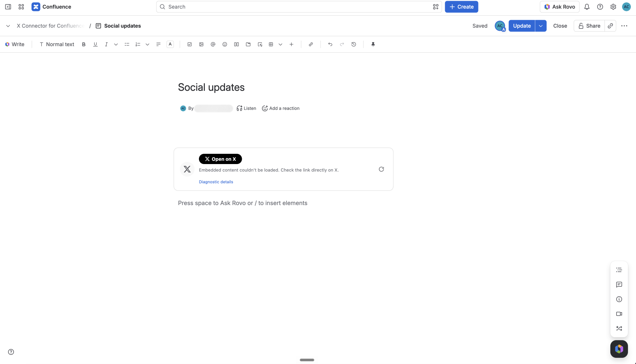Screen dimensions: 636x364
Task: Toggle underline formatting
Action: click(95, 44)
